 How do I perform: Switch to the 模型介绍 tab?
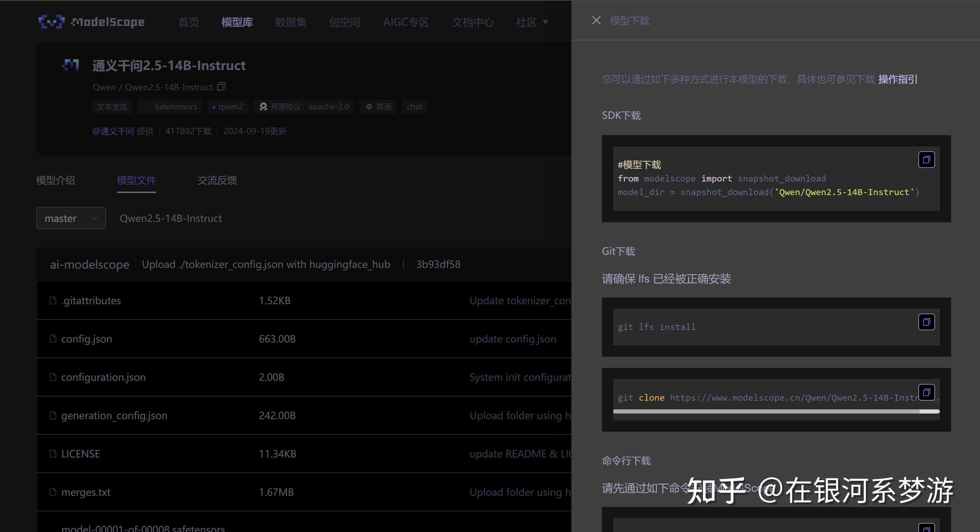pyautogui.click(x=55, y=180)
